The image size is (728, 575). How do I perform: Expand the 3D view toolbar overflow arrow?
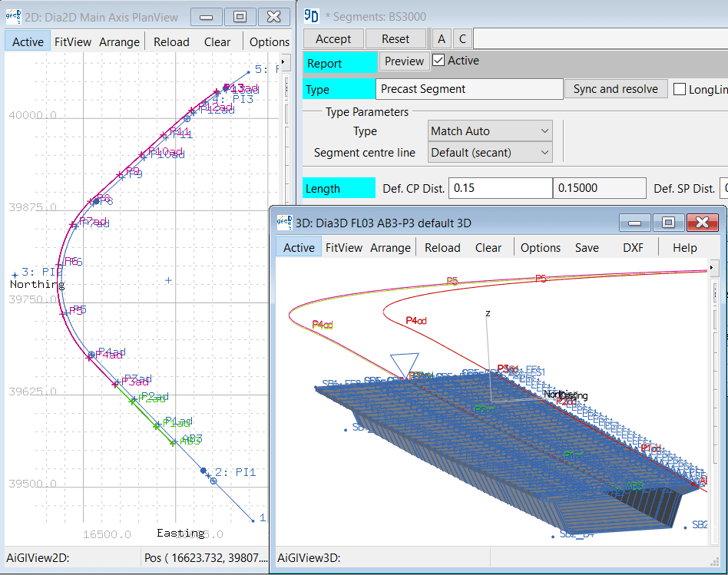[713, 267]
